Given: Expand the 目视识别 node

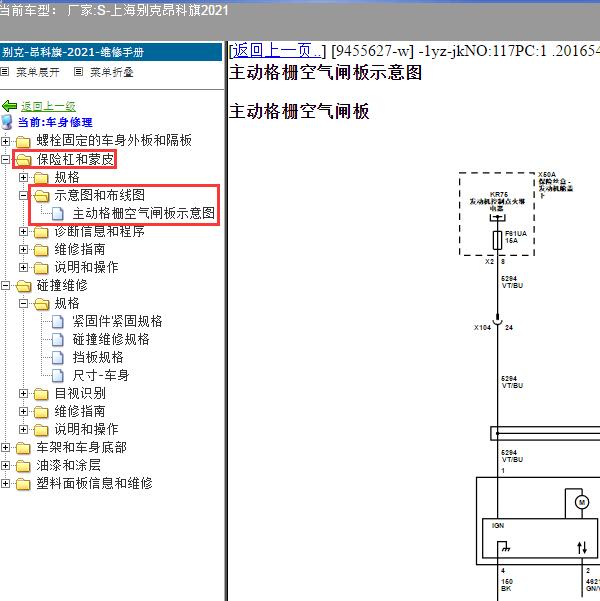Looking at the screenshot, I should tap(23, 393).
